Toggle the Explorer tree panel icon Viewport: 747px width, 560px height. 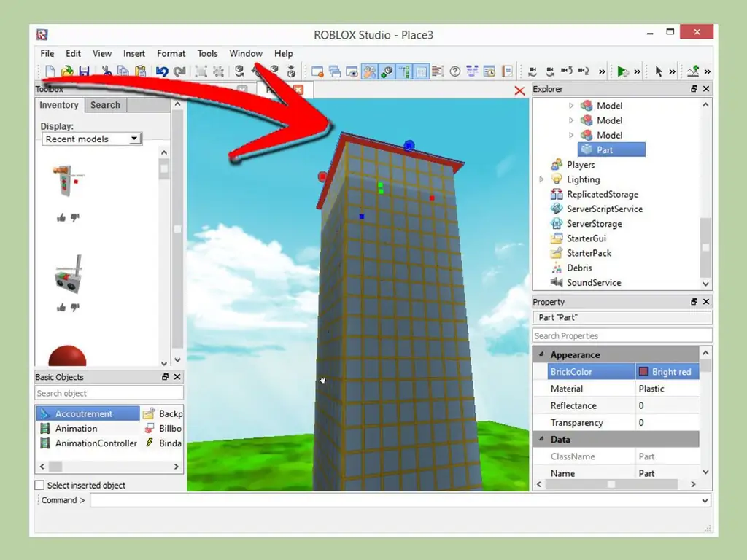pos(404,71)
